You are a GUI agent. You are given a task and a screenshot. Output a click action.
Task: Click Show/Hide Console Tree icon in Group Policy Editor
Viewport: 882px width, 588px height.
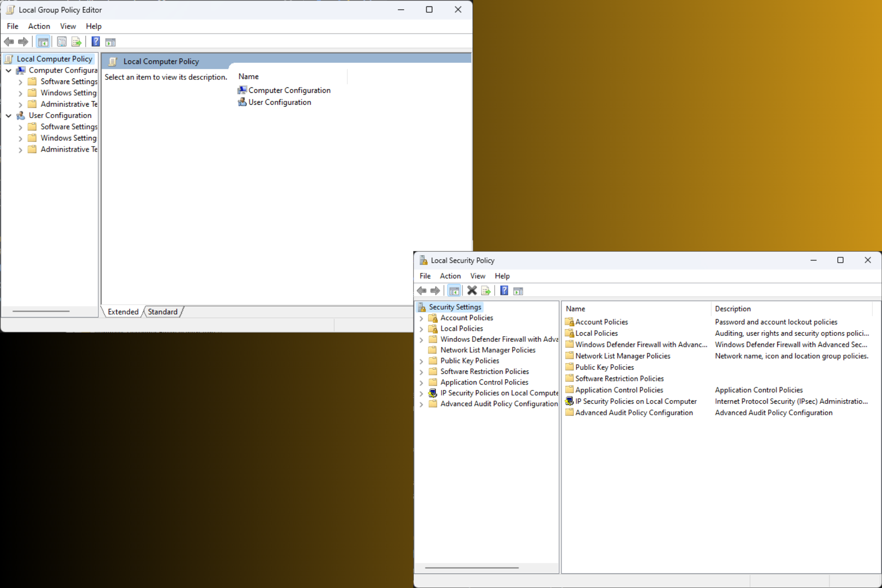(43, 42)
